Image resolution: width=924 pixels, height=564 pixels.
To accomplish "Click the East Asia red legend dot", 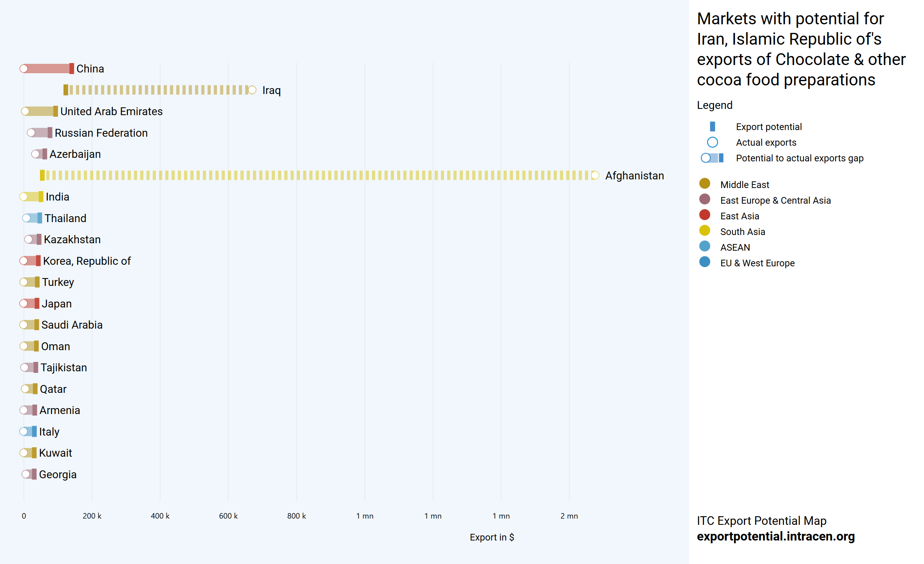I will [704, 215].
